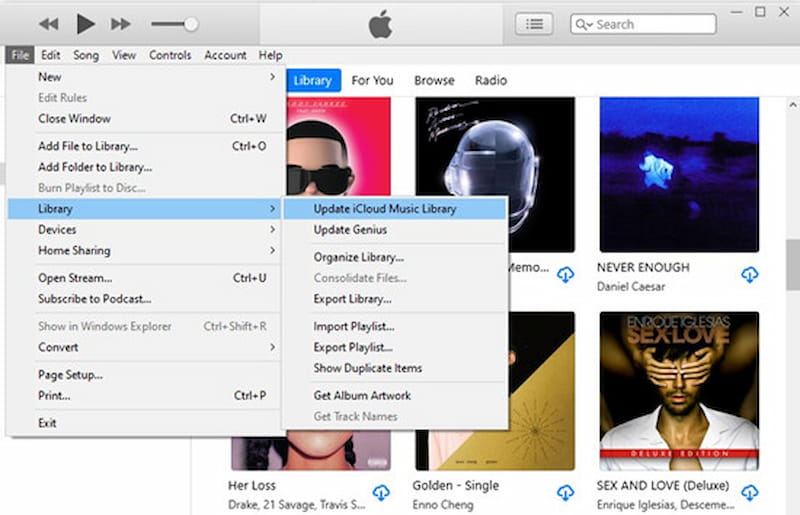Download the Daft Punk album via cloud icon

pyautogui.click(x=565, y=275)
